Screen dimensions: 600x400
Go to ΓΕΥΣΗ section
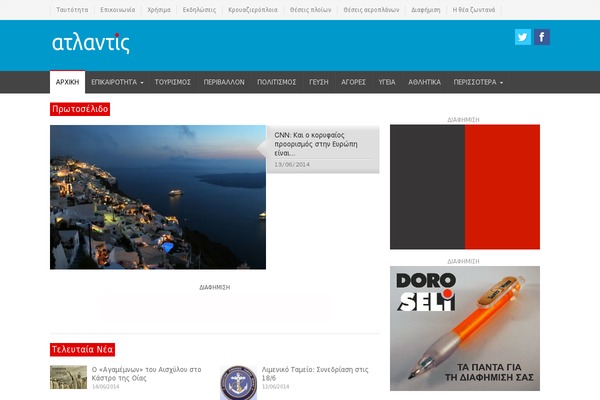point(319,82)
